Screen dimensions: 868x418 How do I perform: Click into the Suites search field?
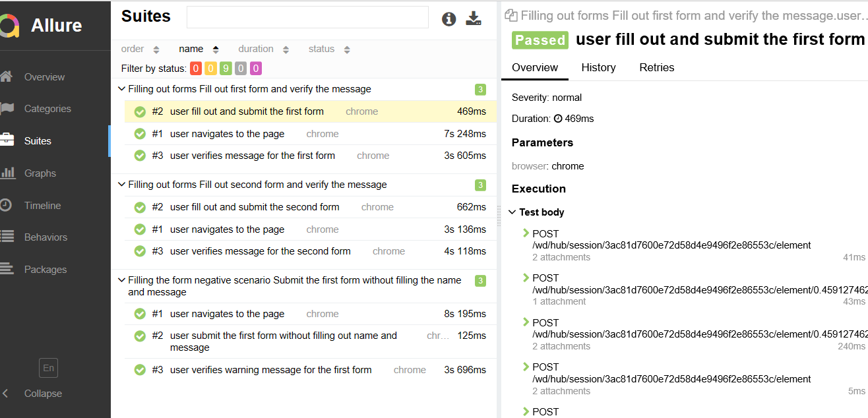307,17
